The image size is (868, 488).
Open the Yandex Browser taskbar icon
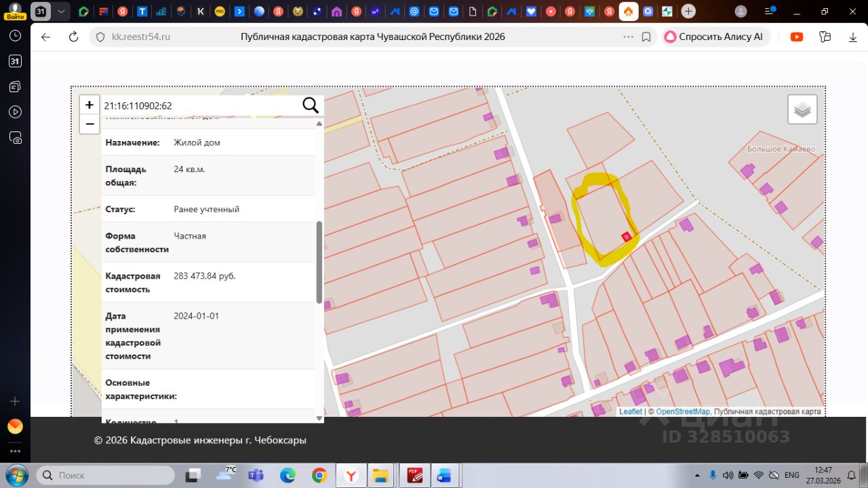351,475
